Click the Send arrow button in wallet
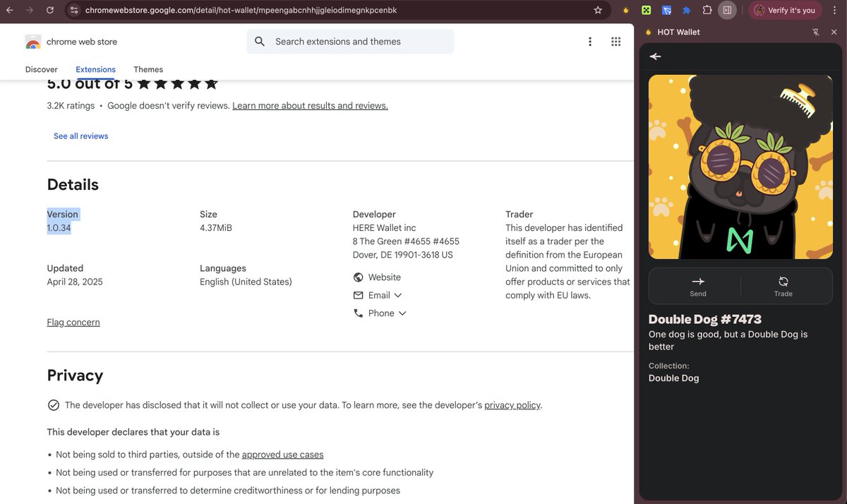The height and width of the screenshot is (504, 847). click(698, 286)
